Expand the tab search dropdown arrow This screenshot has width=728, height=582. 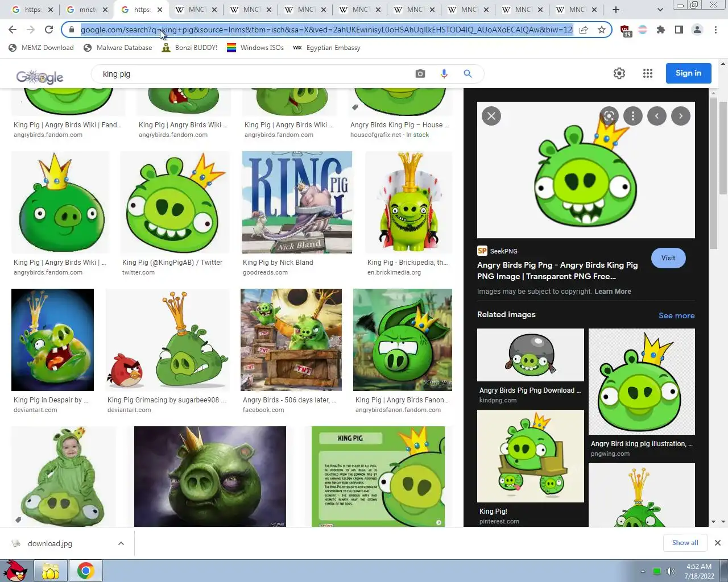[x=660, y=10]
